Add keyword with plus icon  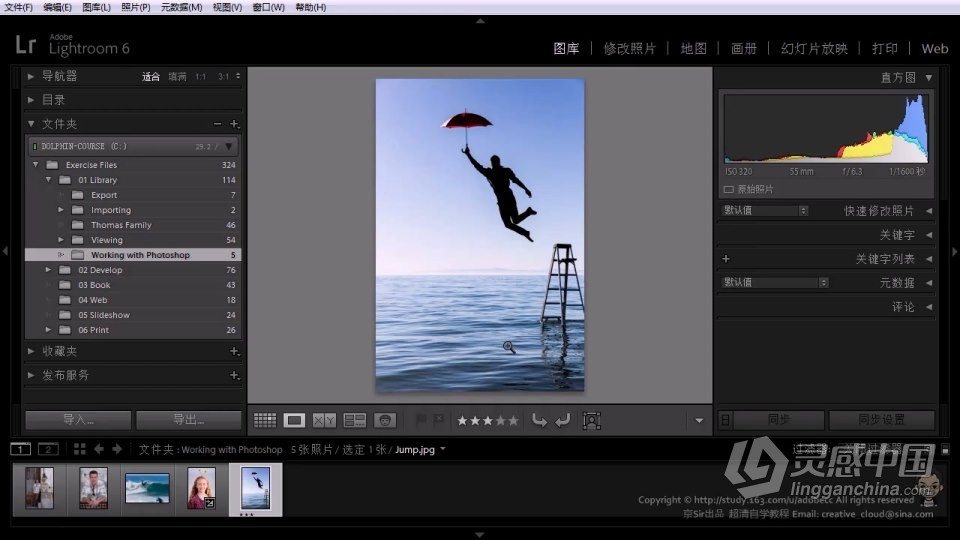[726, 259]
